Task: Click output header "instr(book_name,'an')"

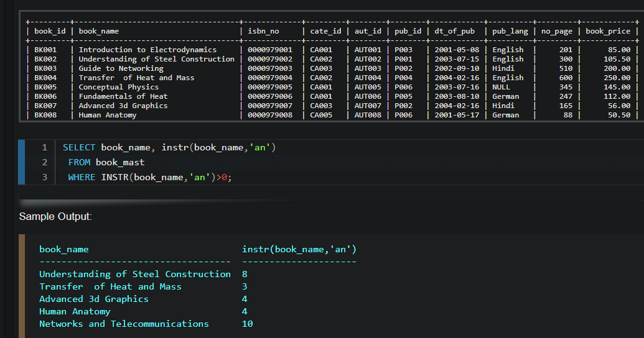Action: point(299,249)
